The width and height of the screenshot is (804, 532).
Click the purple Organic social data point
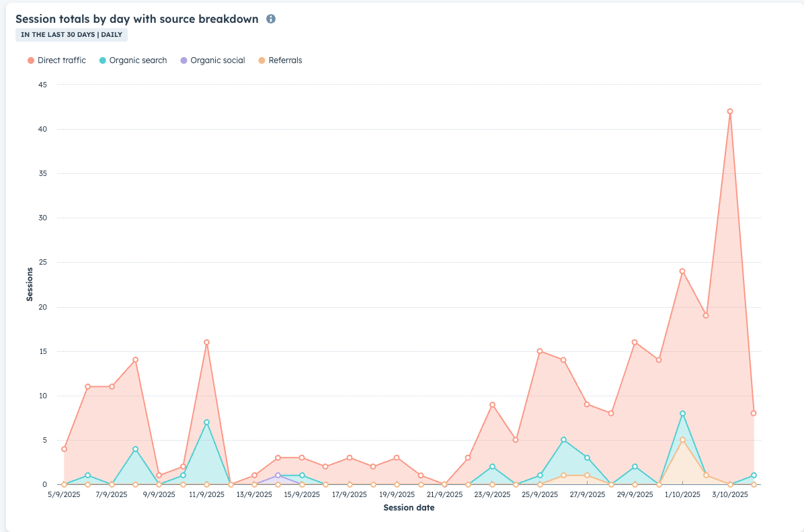[x=278, y=476]
